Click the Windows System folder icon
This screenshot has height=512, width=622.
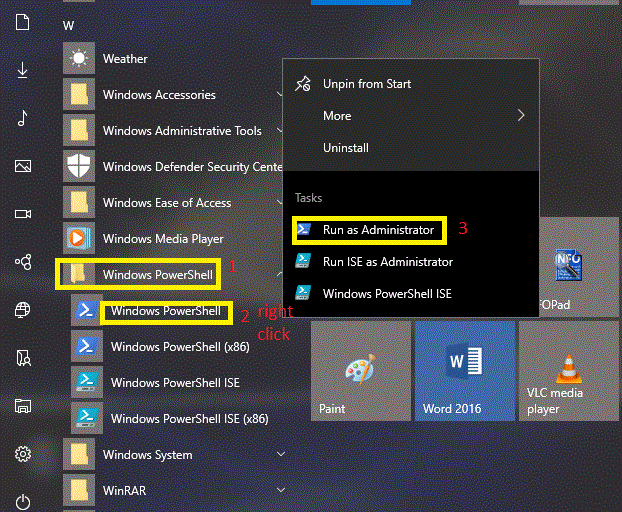click(79, 454)
